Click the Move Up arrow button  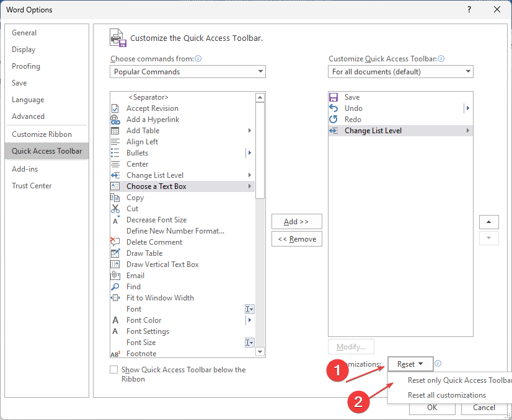489,222
